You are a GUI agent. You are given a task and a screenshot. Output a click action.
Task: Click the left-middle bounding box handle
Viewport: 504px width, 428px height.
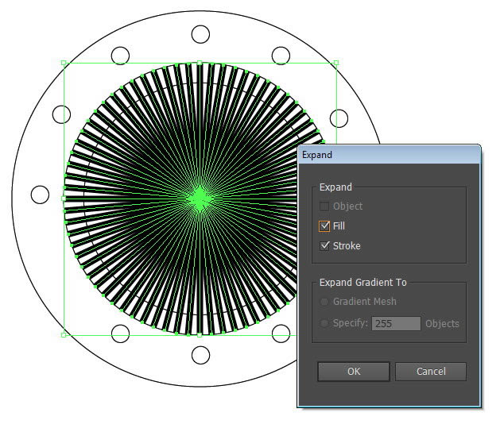click(64, 199)
